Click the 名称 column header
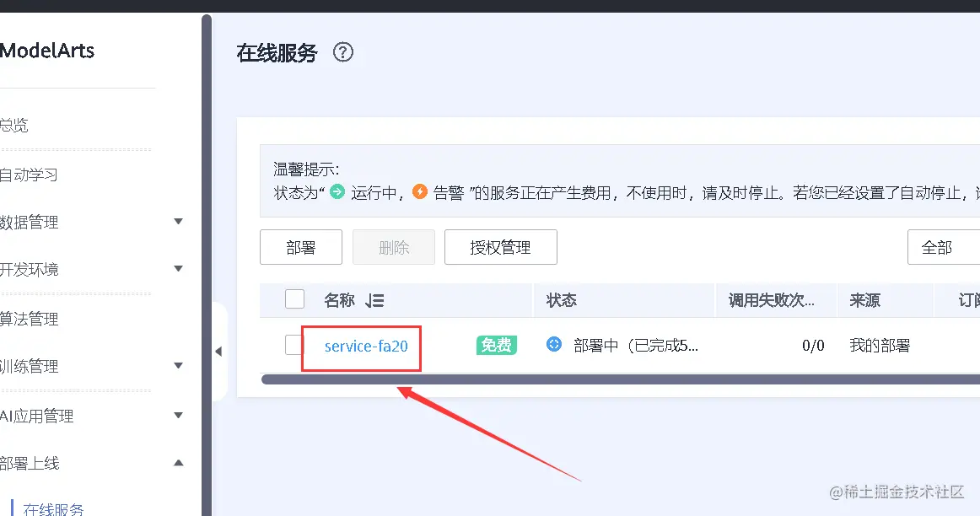The width and height of the screenshot is (980, 516). click(x=339, y=300)
